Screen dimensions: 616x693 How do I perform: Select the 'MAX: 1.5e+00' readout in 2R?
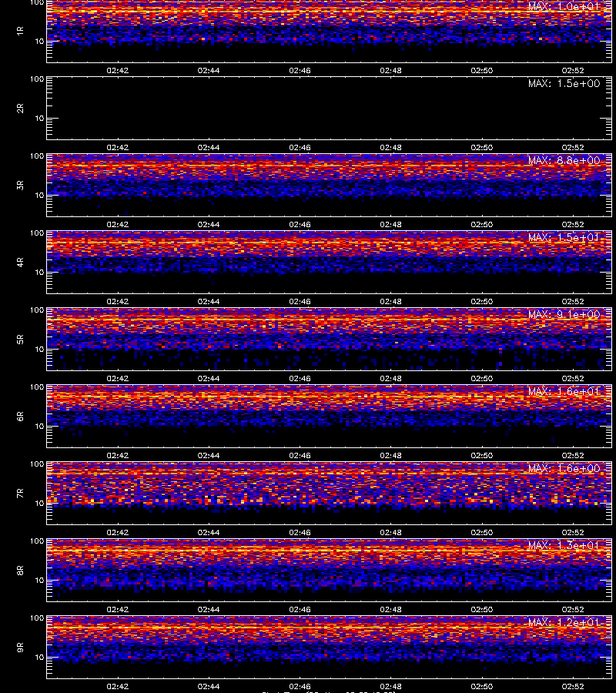point(564,83)
